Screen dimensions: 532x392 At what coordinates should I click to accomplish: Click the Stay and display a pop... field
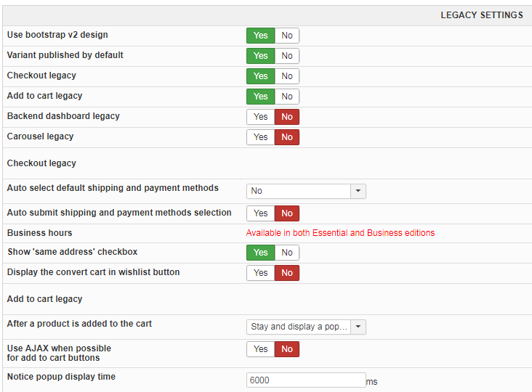(299, 327)
